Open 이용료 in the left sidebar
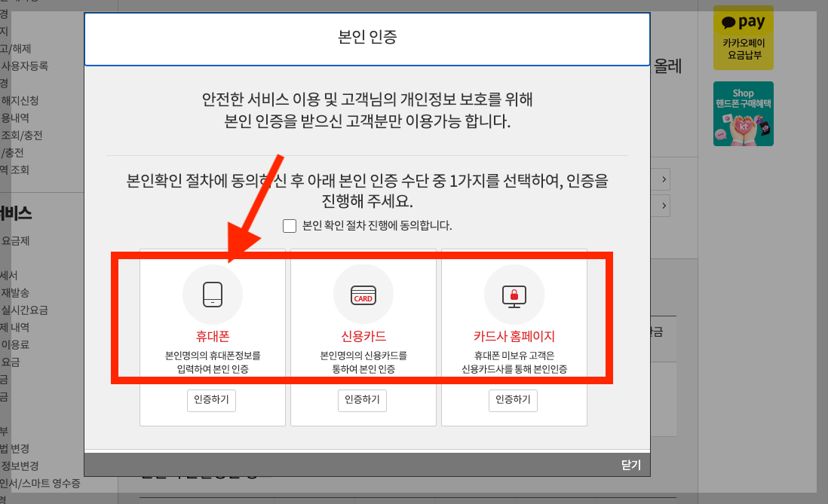The image size is (828, 504). (15, 344)
